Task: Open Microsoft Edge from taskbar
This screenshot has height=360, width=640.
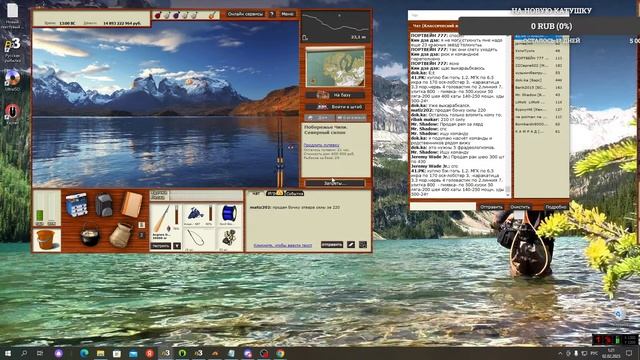Action: click(x=84, y=353)
